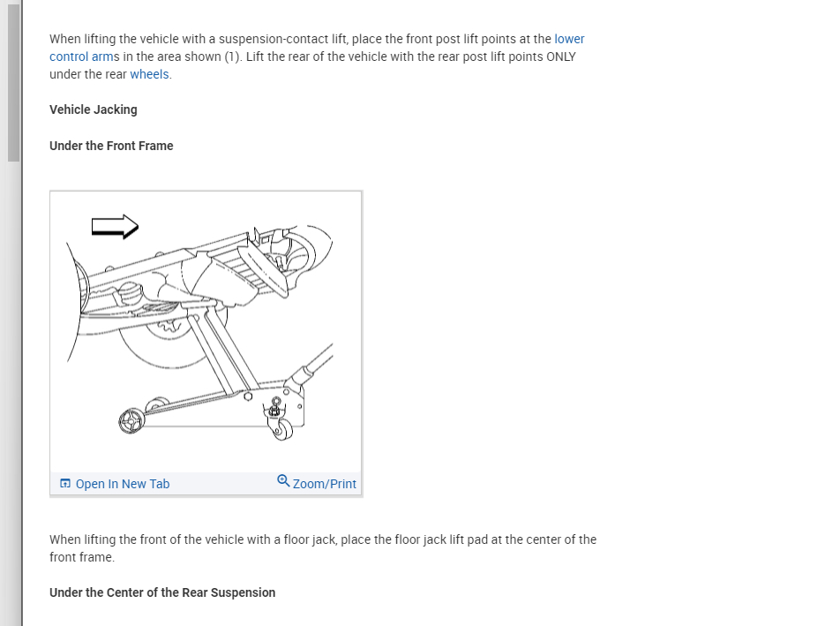Image resolution: width=840 pixels, height=626 pixels.
Task: Click the 'Vehicle Jacking' heading
Action: coord(94,109)
